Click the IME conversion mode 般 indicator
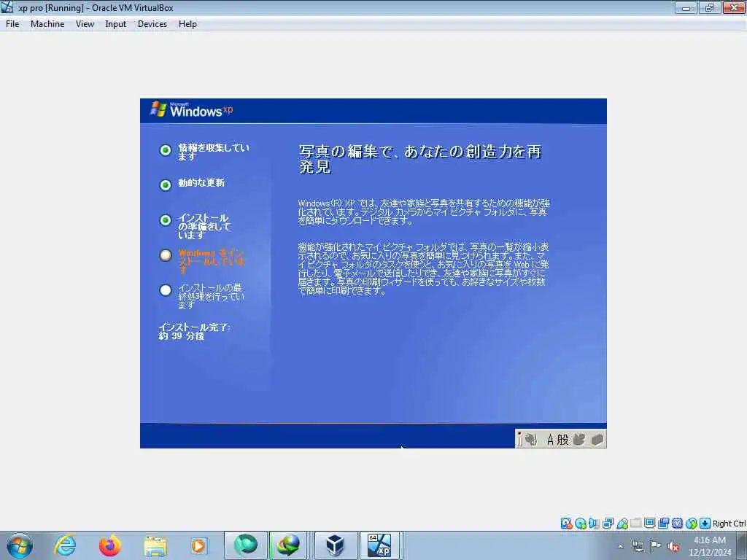Viewport: 747px width, 560px height. 563,439
